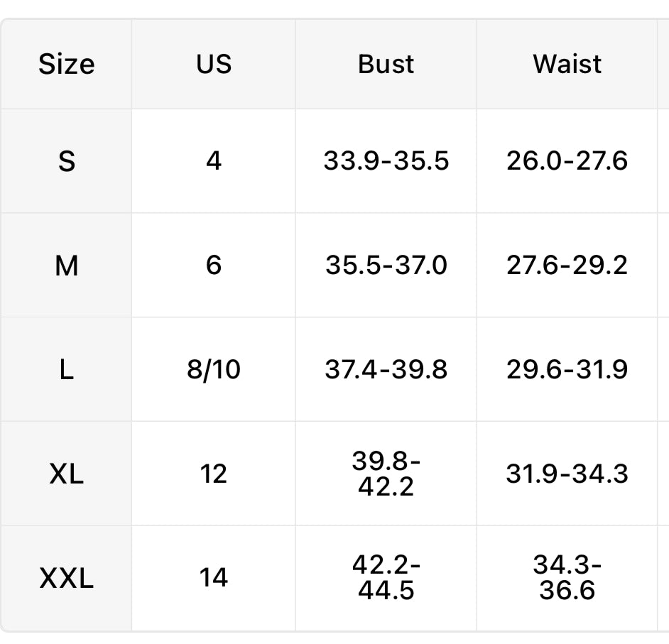The width and height of the screenshot is (669, 644).
Task: Click bust measurement 33.9-35.5
Action: point(386,161)
